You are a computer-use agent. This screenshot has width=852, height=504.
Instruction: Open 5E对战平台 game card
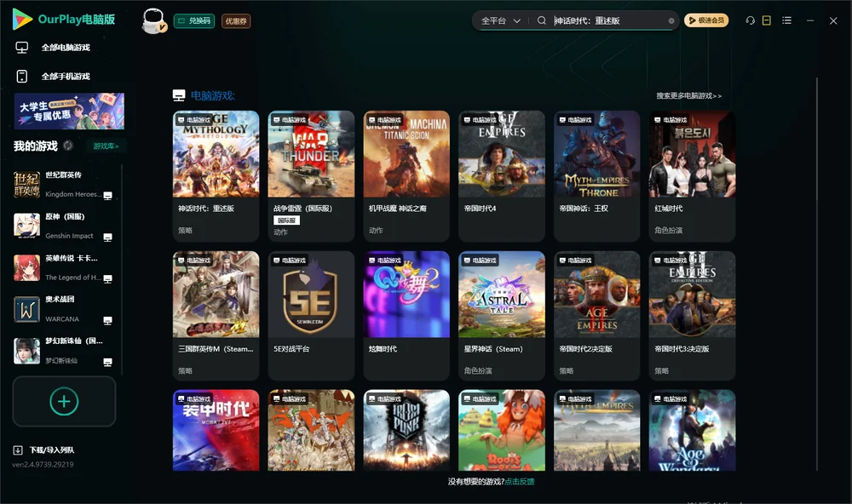[311, 316]
